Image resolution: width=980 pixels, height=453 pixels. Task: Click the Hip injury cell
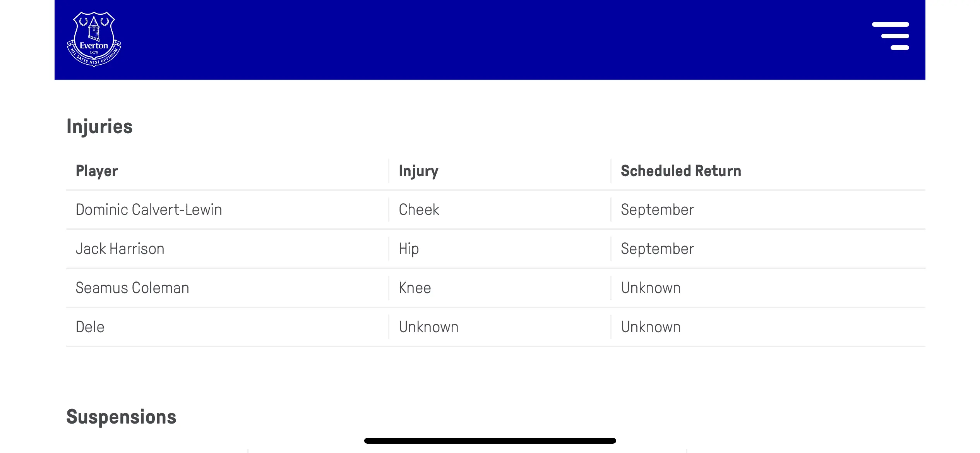409,249
